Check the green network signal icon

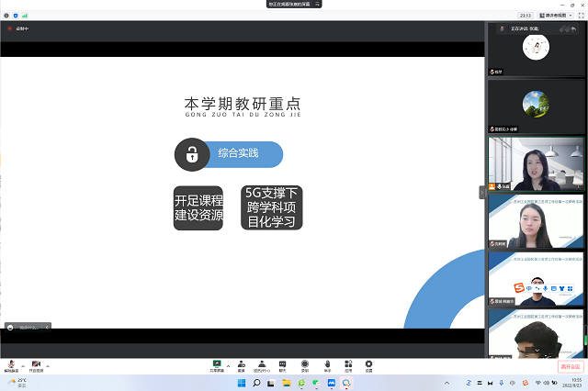click(x=25, y=16)
